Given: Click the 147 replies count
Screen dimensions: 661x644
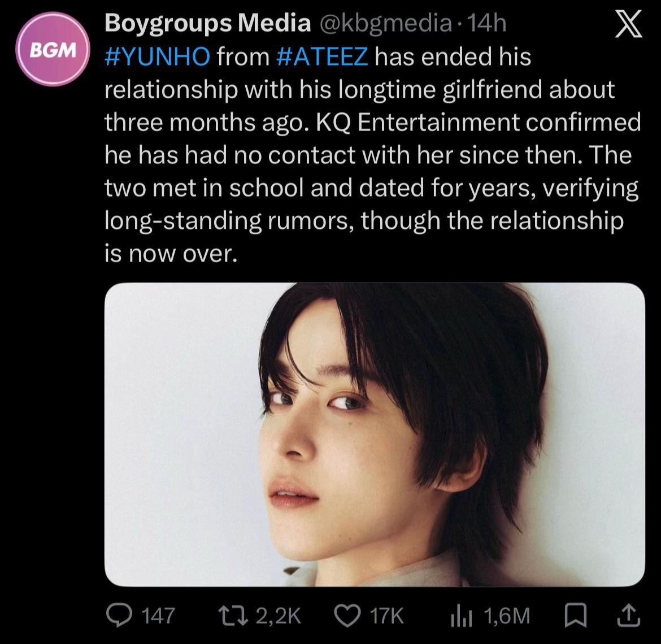Looking at the screenshot, I should pos(158,616).
